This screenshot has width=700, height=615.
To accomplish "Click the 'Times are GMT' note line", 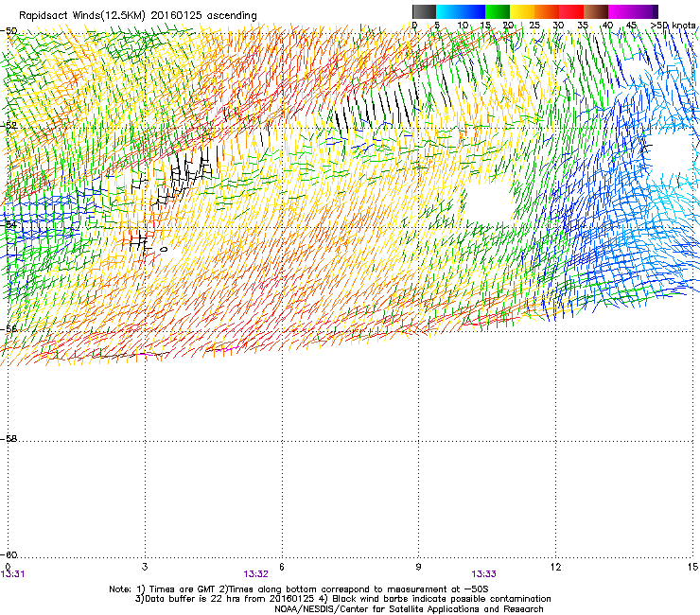I will 299,589.
